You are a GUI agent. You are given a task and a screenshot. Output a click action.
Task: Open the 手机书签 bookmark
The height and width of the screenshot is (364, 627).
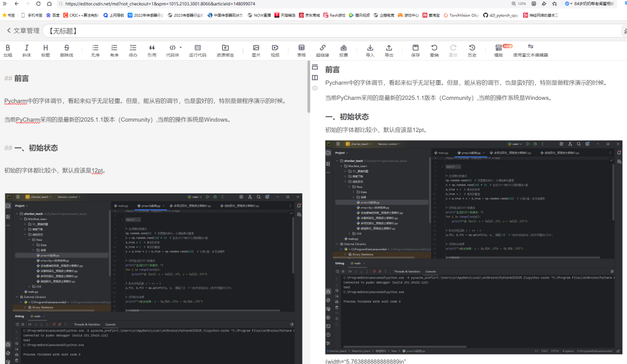(x=32, y=15)
